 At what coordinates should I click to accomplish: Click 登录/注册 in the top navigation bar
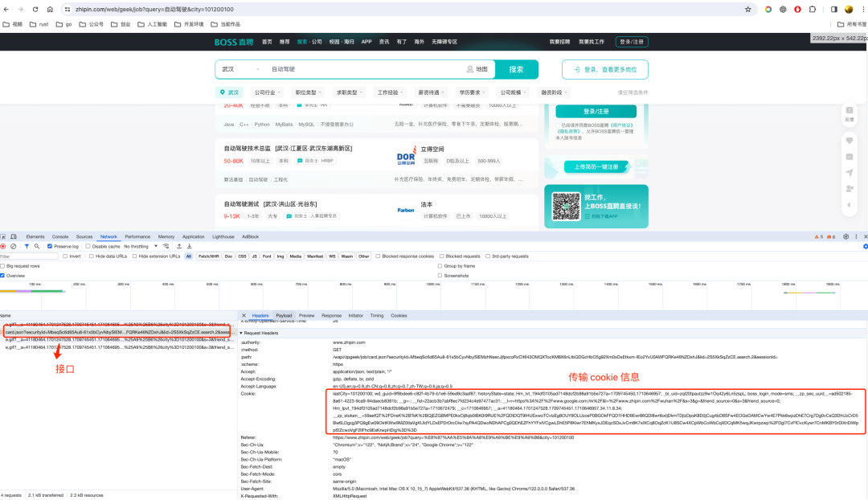632,42
